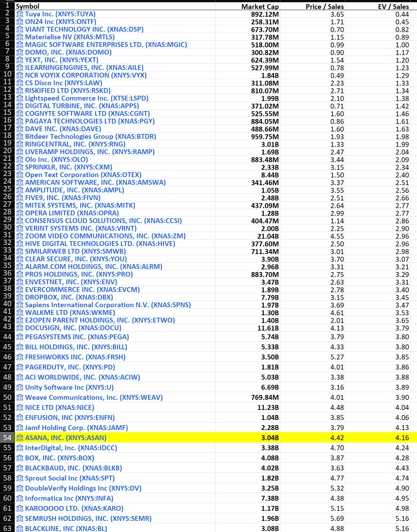Click the stock icon beside Tuya Inc.
Viewport: 417px width, 532px height.
click(x=20, y=14)
